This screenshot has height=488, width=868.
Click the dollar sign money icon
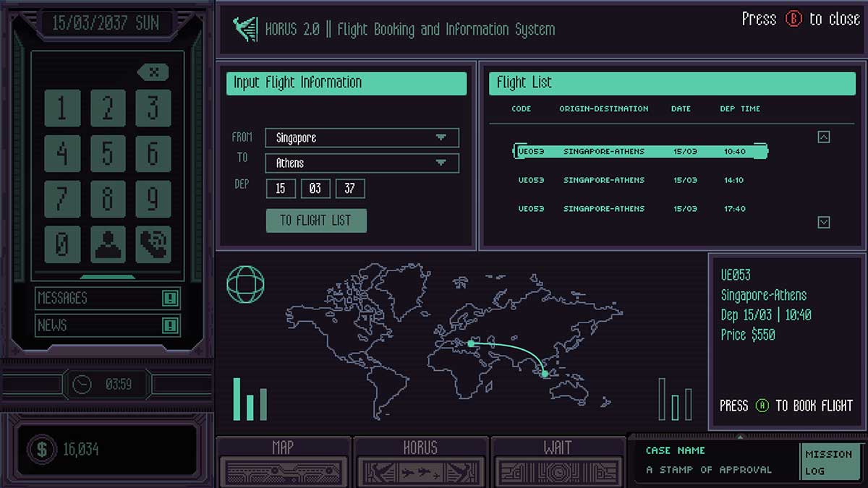[x=42, y=450]
